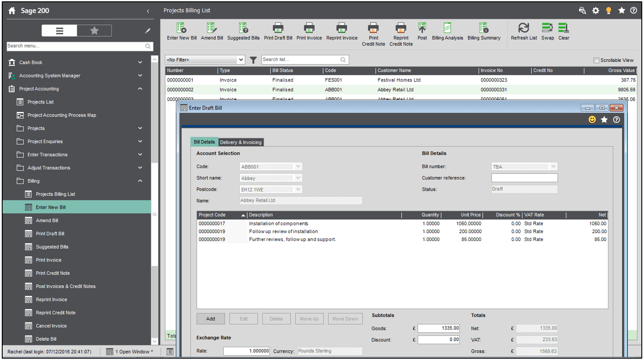Click the edit pencil icon in sidebar
644x360 pixels.
pos(148,31)
